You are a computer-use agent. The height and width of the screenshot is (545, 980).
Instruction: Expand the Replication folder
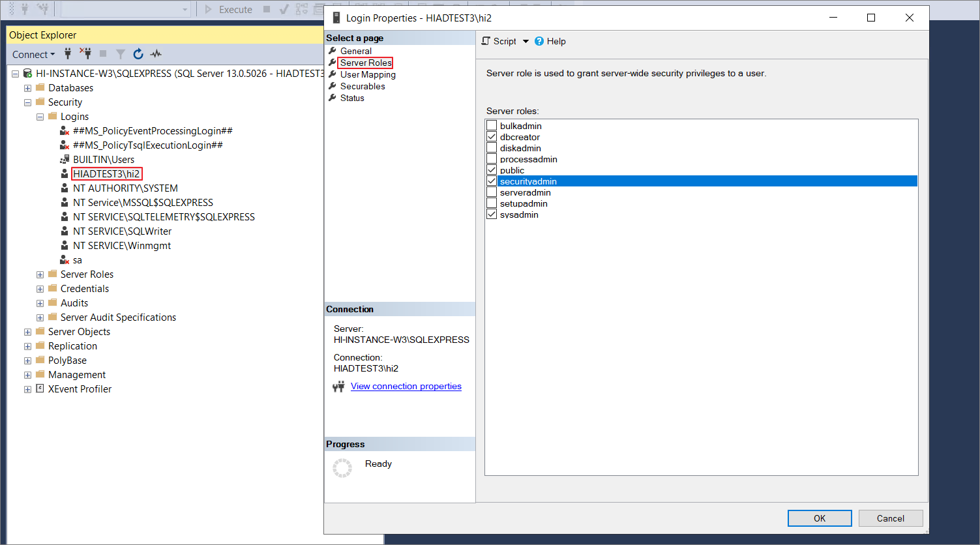click(27, 346)
